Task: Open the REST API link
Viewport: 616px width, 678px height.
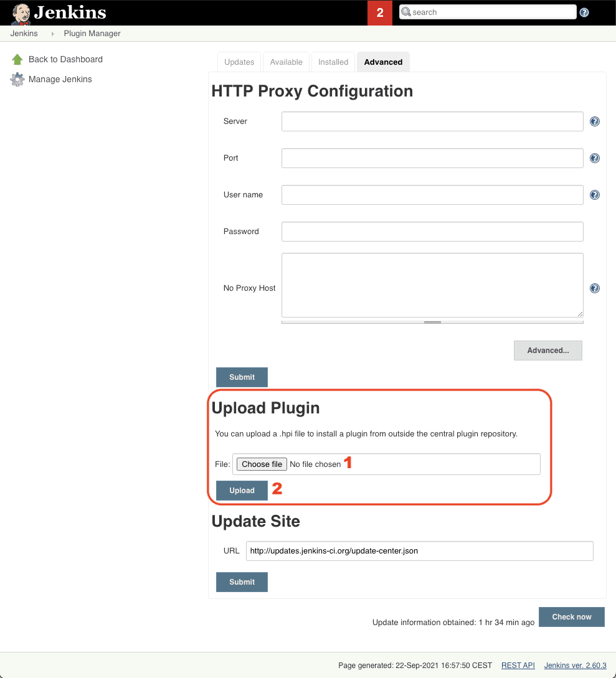Action: [x=518, y=666]
